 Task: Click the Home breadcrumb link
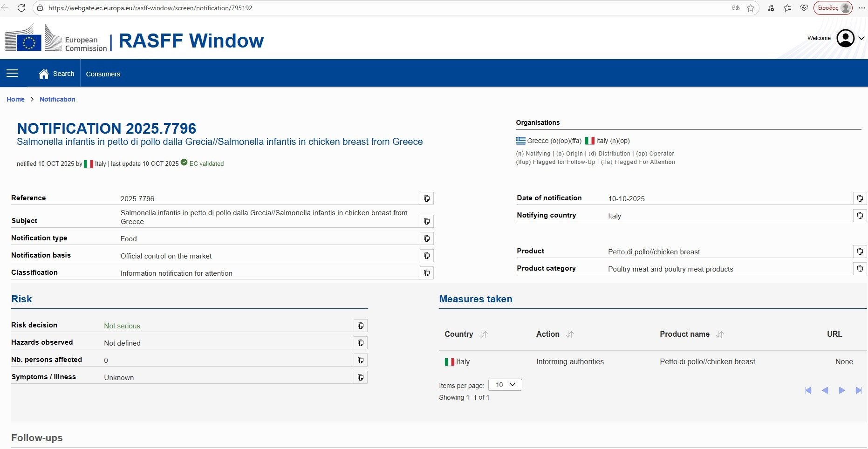pos(15,99)
